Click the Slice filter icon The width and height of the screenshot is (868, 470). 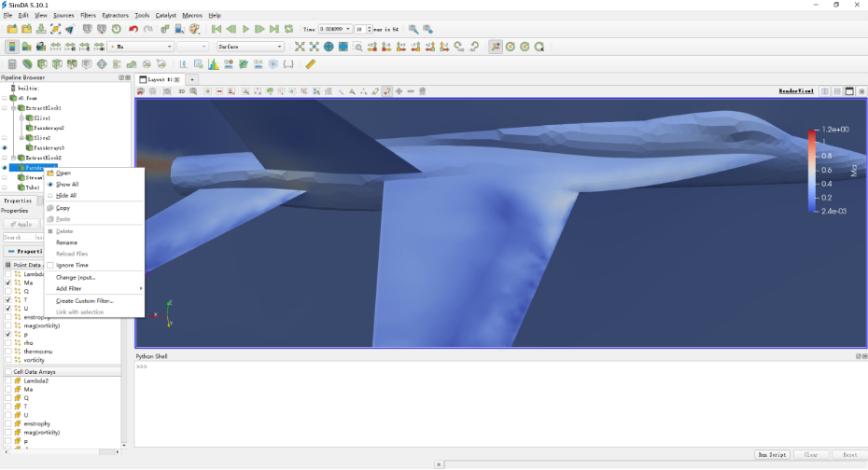pyautogui.click(x=57, y=64)
